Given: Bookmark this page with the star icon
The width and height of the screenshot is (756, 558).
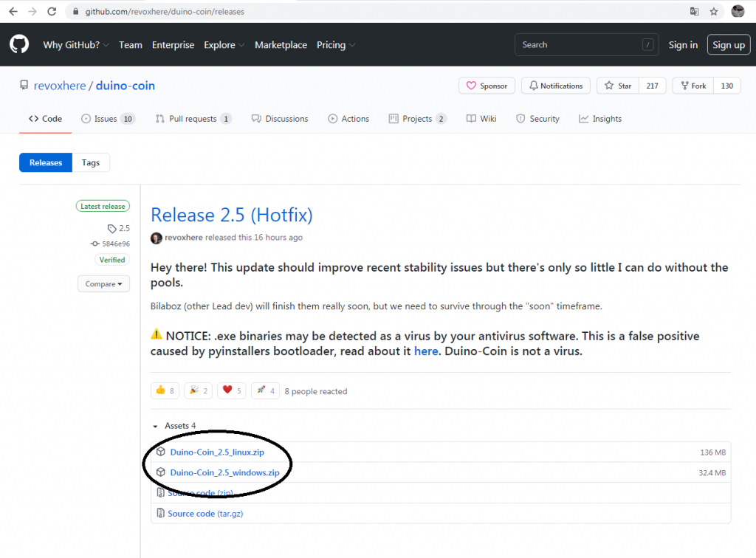Looking at the screenshot, I should coord(714,11).
